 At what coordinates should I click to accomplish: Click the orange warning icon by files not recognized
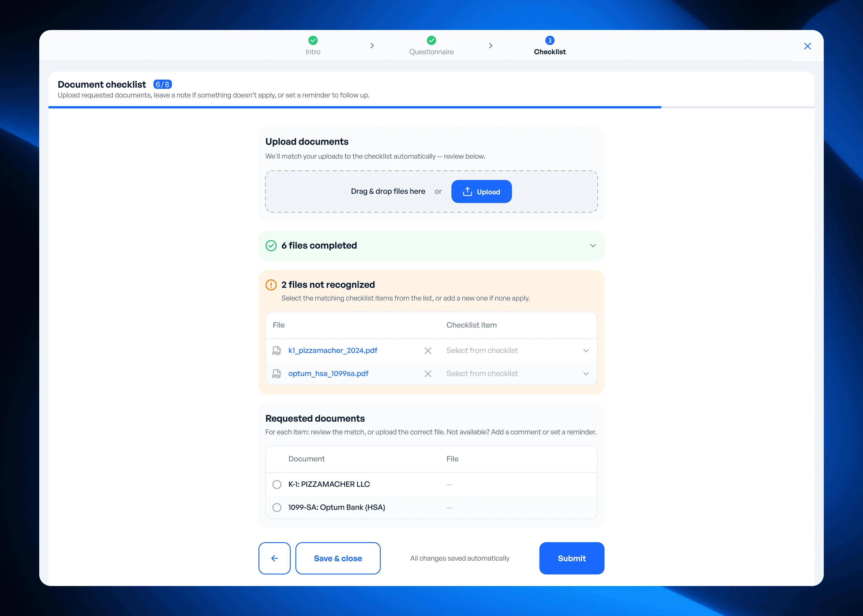coord(271,284)
